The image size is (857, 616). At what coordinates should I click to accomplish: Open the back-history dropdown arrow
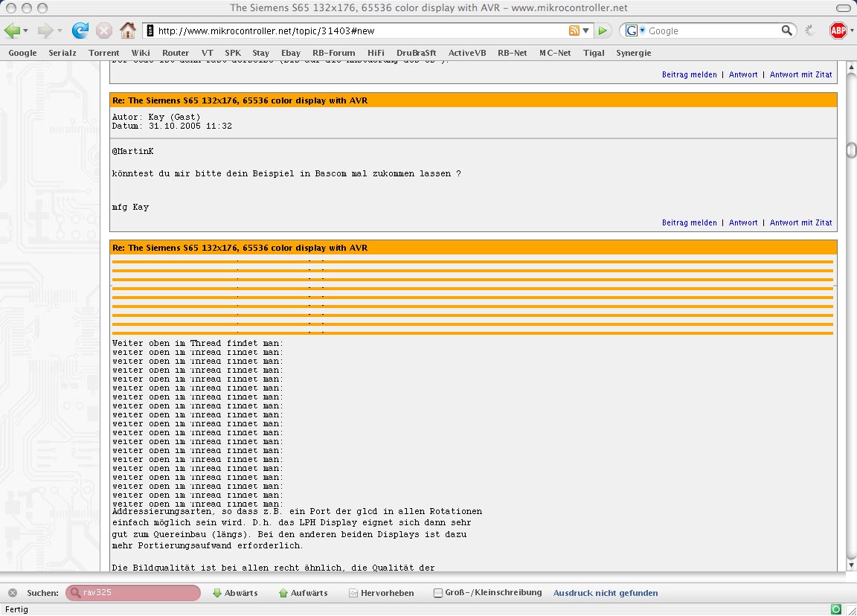(25, 31)
